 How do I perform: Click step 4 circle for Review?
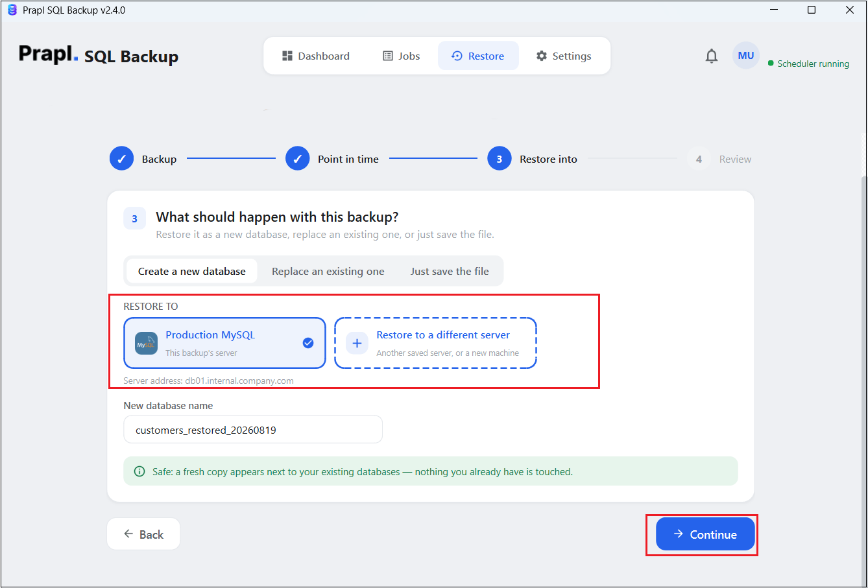[699, 159]
